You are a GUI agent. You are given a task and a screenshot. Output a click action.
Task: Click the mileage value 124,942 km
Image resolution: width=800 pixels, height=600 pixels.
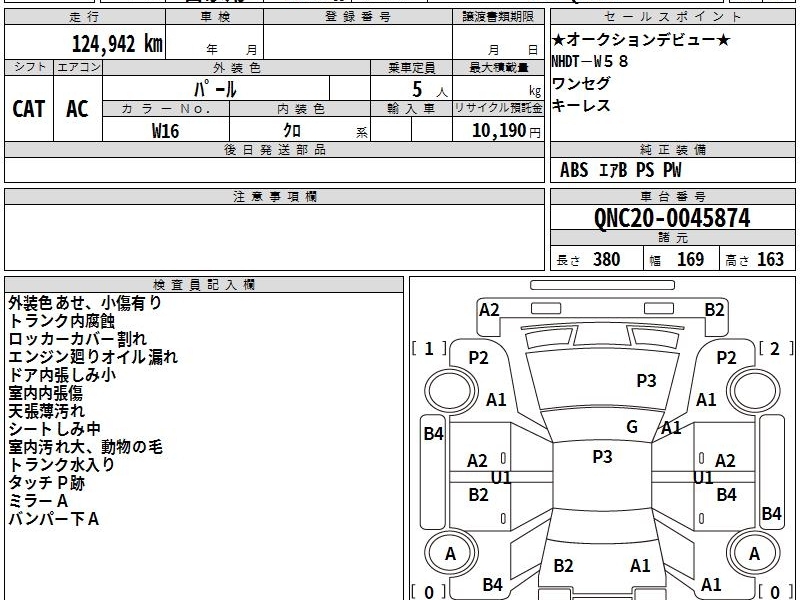point(117,43)
